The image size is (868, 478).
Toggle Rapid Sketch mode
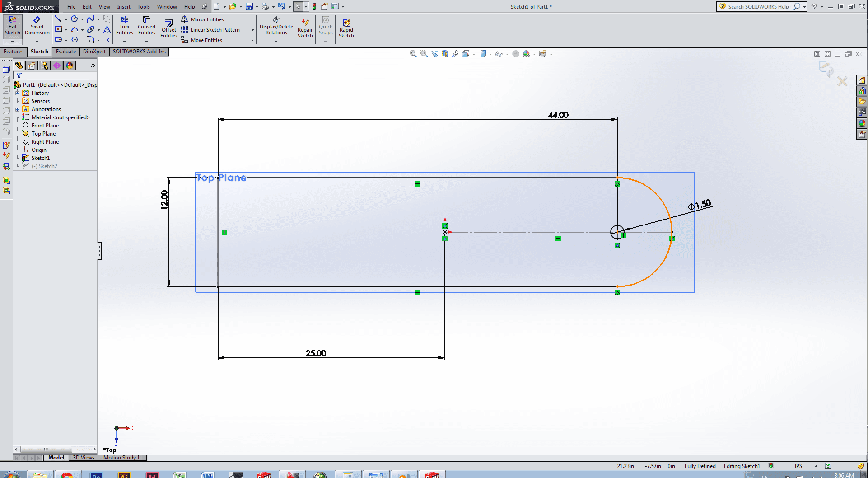(346, 28)
